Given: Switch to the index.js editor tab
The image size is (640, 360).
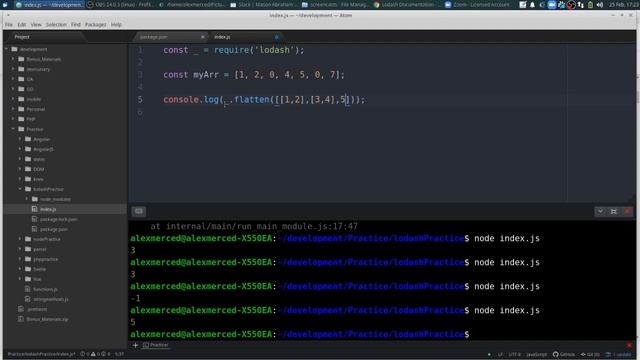Looking at the screenshot, I should click(x=245, y=37).
